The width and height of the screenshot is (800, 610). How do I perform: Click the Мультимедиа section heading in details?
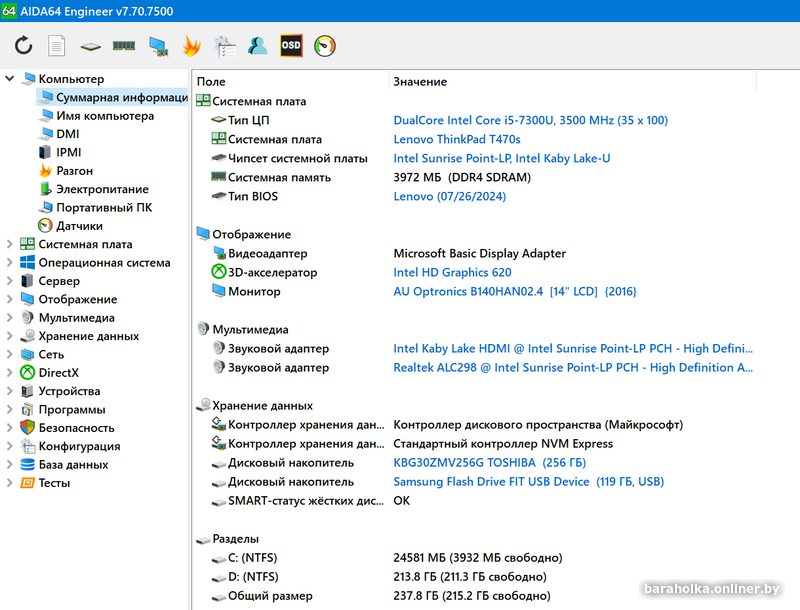click(x=250, y=329)
